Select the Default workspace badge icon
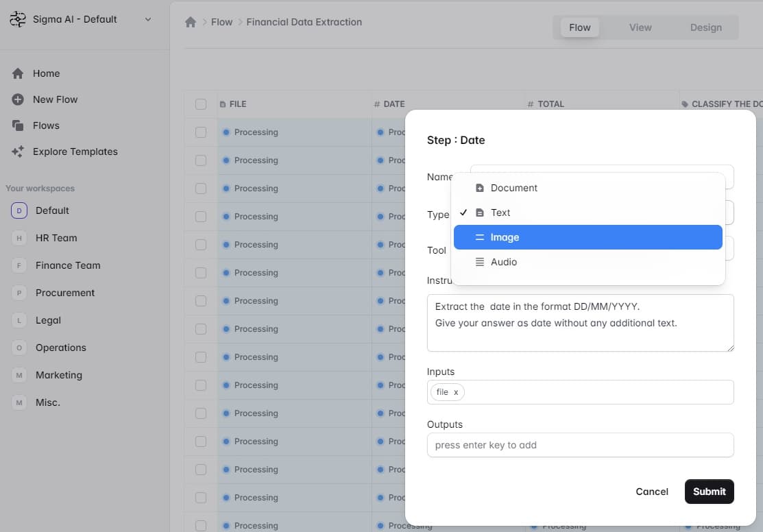763x532 pixels. (19, 210)
